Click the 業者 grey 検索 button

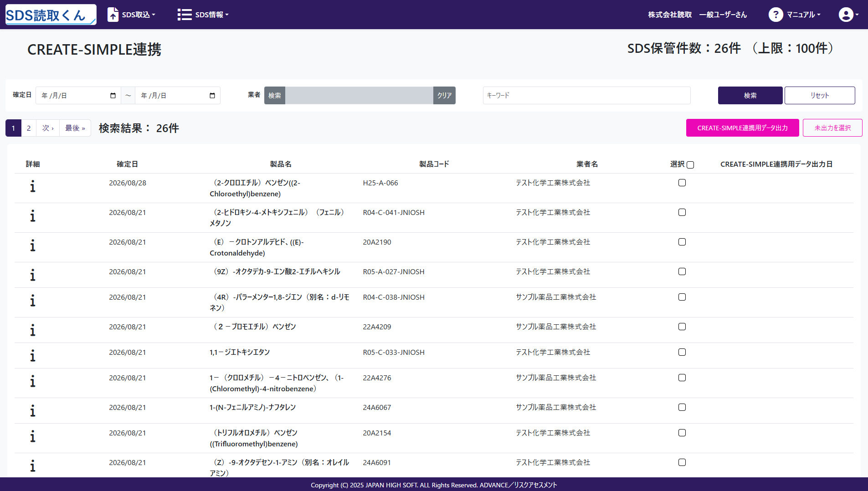[x=275, y=95]
